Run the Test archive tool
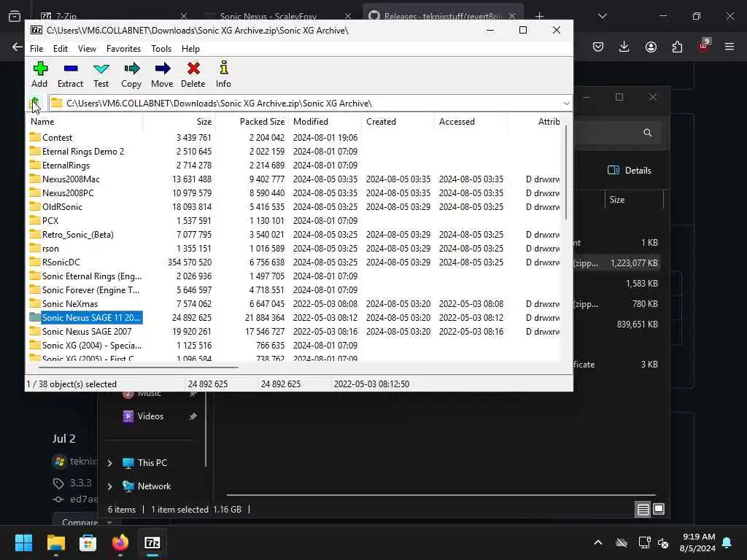 coord(101,74)
